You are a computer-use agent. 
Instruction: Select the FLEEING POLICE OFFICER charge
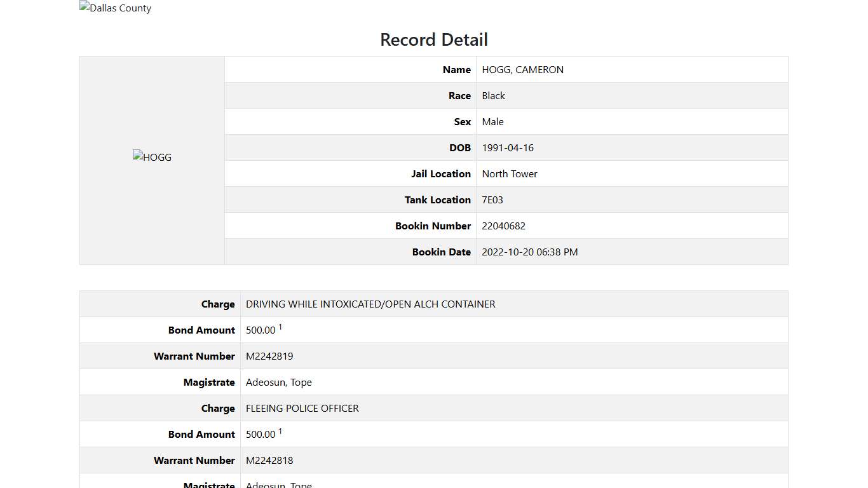pos(302,408)
